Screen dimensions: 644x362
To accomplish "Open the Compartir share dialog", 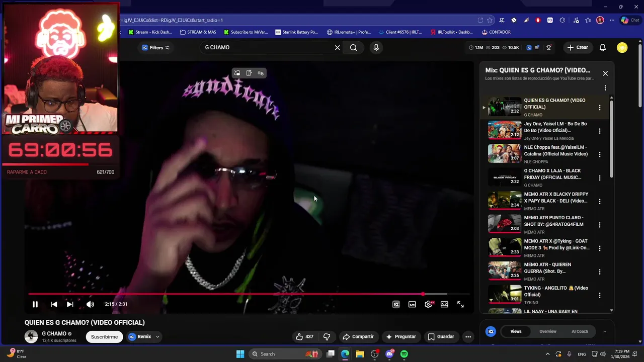I will pyautogui.click(x=358, y=337).
